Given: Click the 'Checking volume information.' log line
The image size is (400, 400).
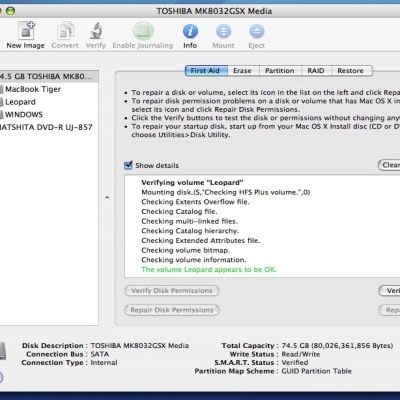Looking at the screenshot, I should 194,260.
